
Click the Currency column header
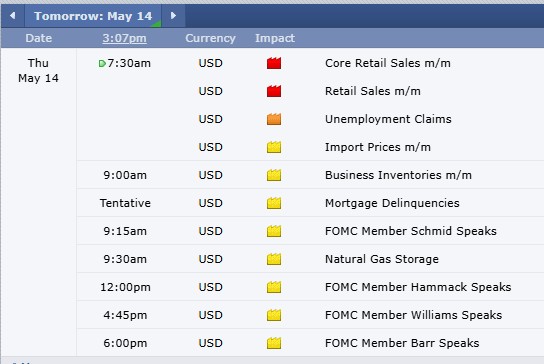(210, 38)
